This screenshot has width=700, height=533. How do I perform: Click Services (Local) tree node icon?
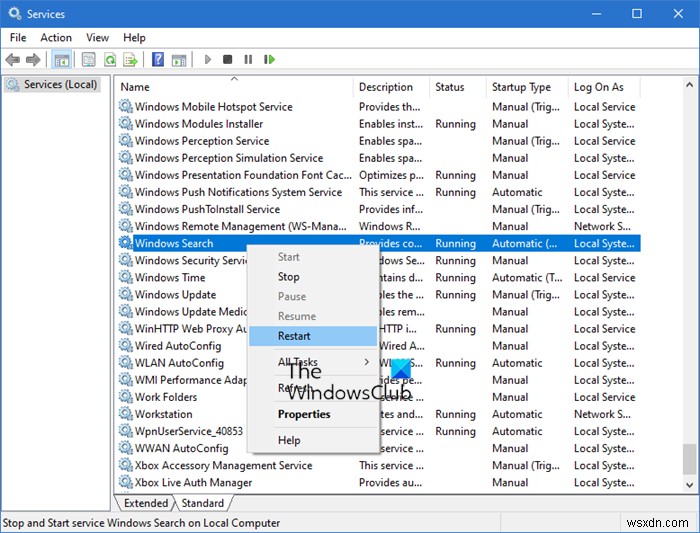coord(13,84)
